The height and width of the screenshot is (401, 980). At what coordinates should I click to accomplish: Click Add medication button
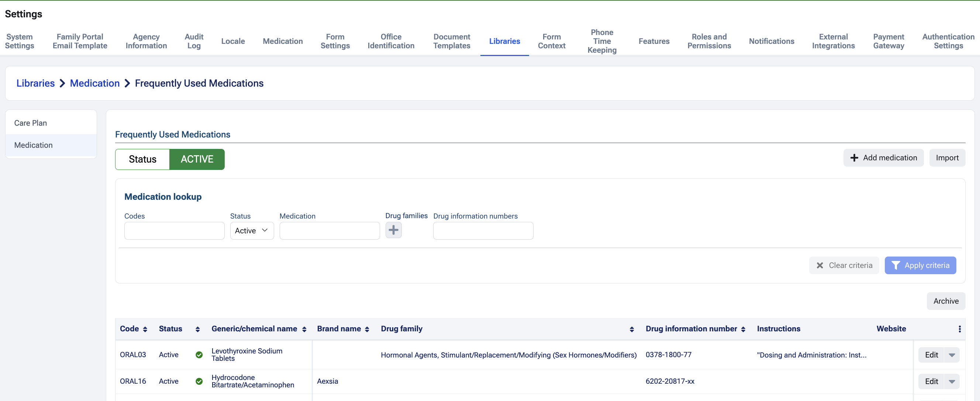883,158
